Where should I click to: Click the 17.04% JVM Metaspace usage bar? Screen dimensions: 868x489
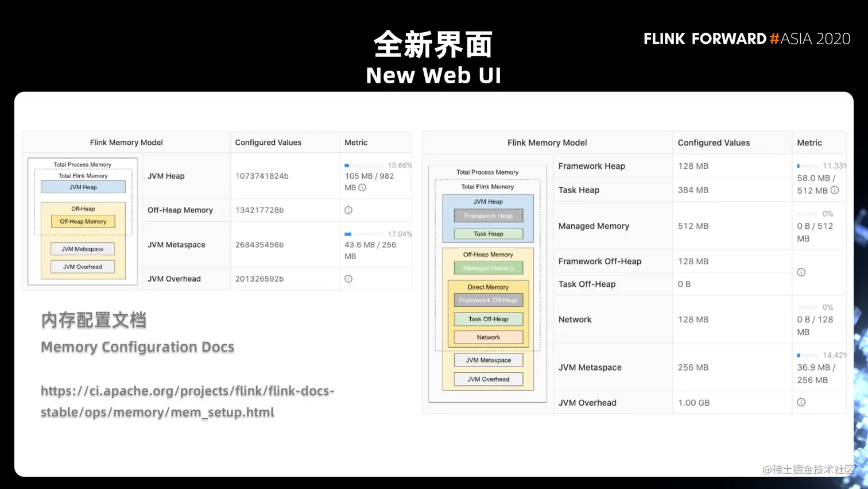pos(364,234)
